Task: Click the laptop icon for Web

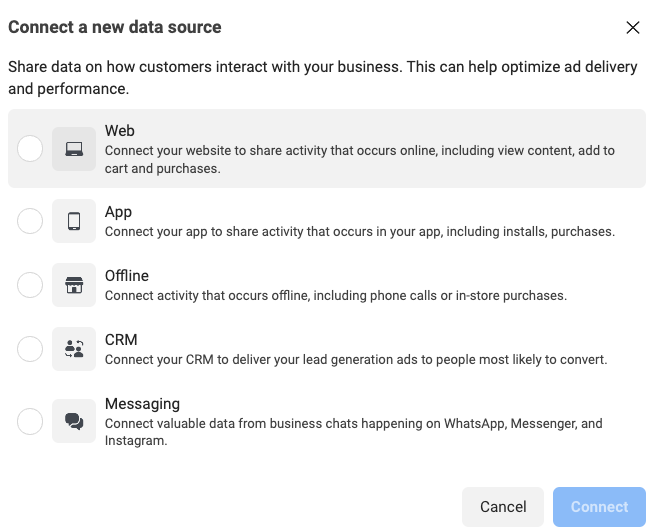Action: tap(74, 149)
